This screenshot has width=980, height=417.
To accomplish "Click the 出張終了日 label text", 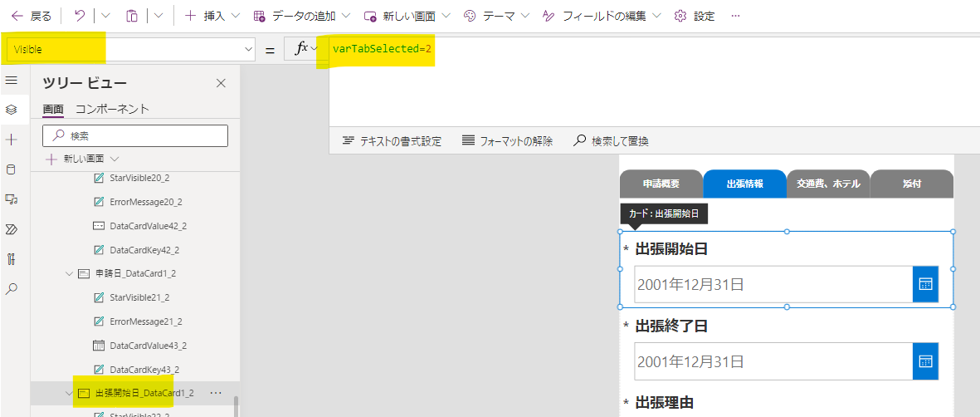I will pos(671,326).
